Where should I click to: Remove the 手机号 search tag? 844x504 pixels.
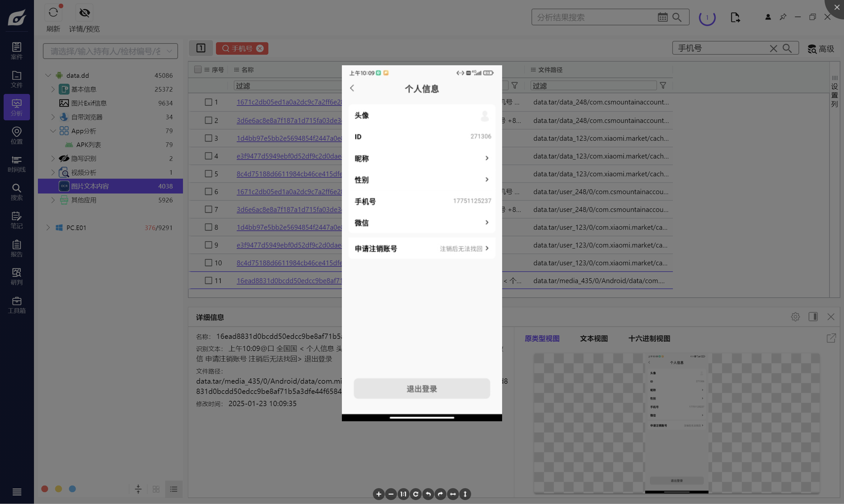coord(260,48)
